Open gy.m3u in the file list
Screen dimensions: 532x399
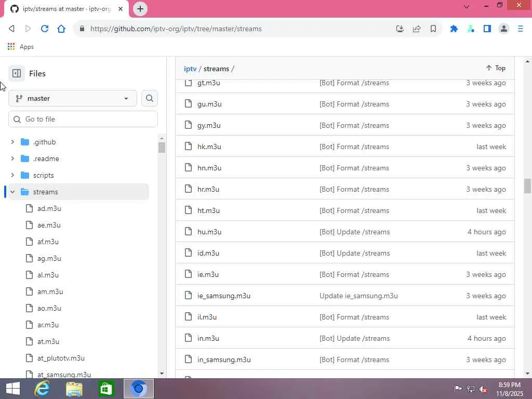click(x=209, y=126)
